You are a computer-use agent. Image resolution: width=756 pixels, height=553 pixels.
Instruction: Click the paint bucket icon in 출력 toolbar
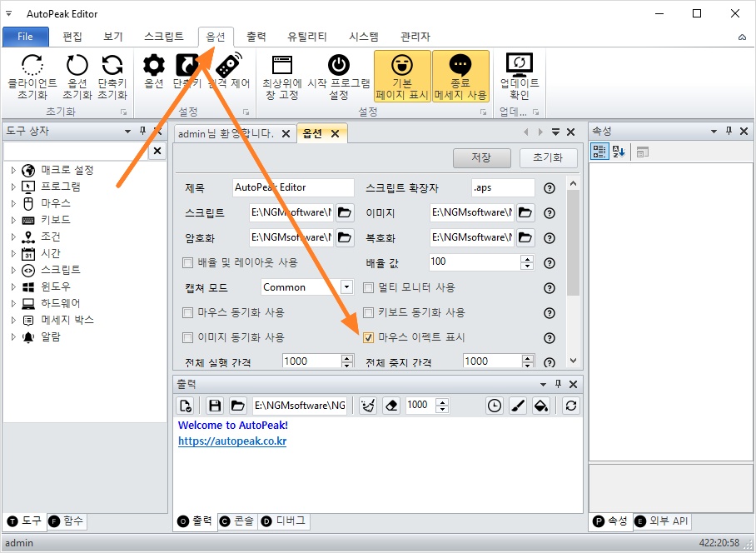[541, 406]
